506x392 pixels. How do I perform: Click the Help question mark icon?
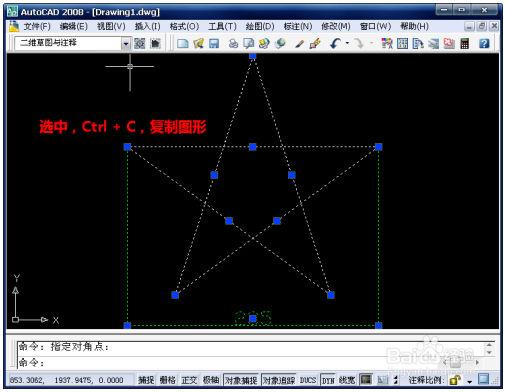coord(484,43)
